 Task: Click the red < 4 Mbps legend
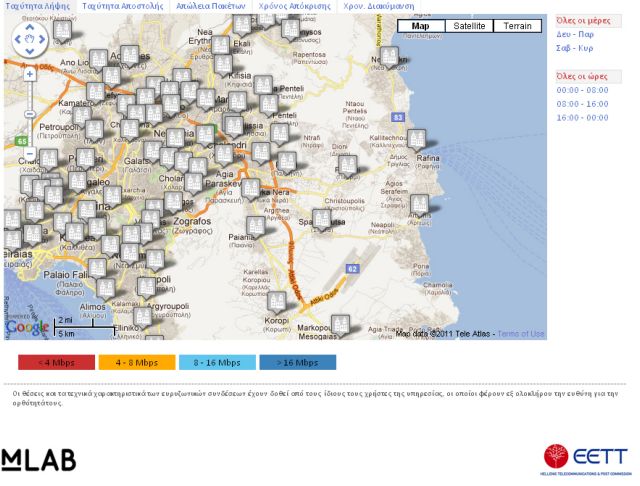pyautogui.click(x=56, y=363)
